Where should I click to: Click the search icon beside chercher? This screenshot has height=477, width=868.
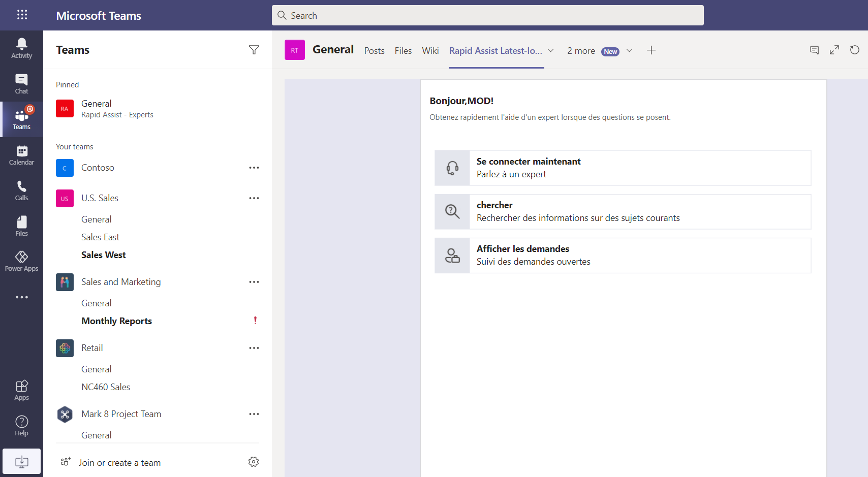[452, 211]
